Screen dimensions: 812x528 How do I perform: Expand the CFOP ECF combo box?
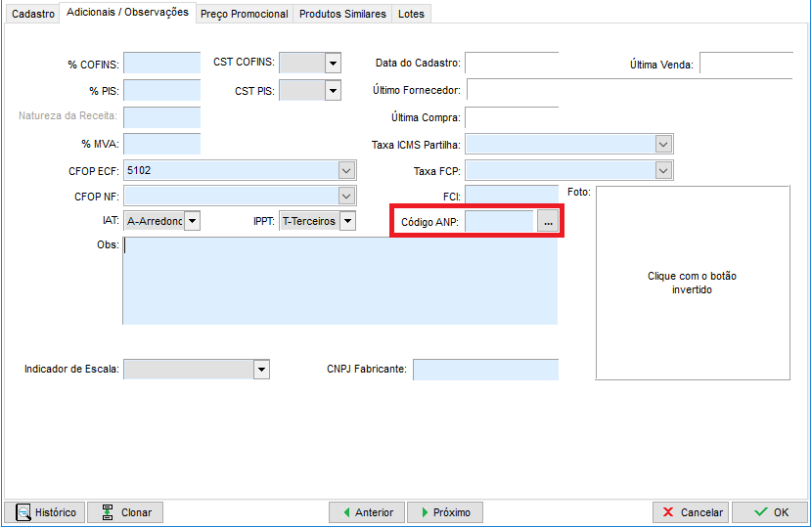[x=346, y=170]
